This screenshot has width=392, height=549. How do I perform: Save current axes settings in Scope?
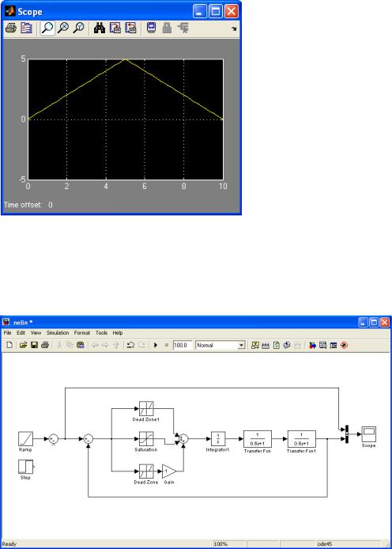115,28
